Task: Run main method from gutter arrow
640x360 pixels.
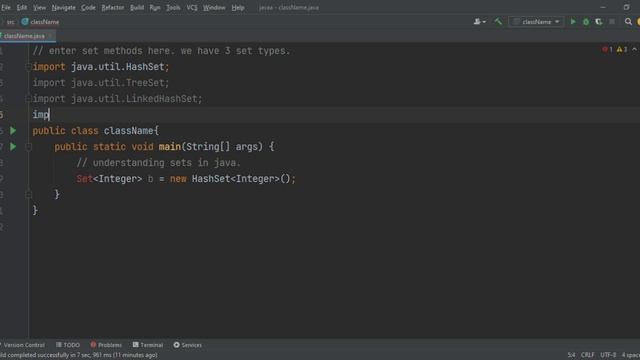Action: 13,147
